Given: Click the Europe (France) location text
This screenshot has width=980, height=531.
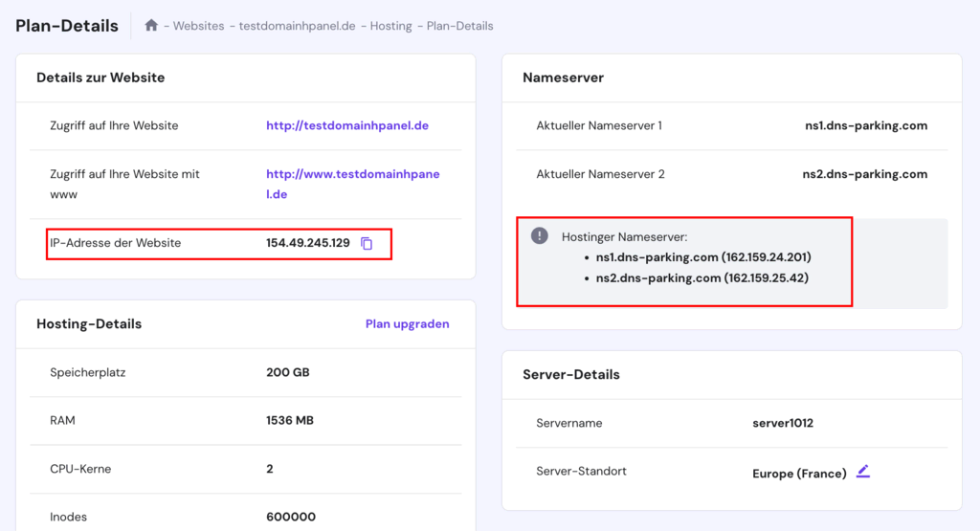Looking at the screenshot, I should [x=799, y=474].
